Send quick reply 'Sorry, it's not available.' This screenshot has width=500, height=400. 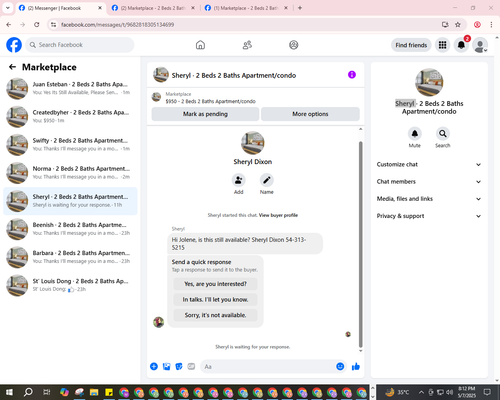[x=215, y=315]
